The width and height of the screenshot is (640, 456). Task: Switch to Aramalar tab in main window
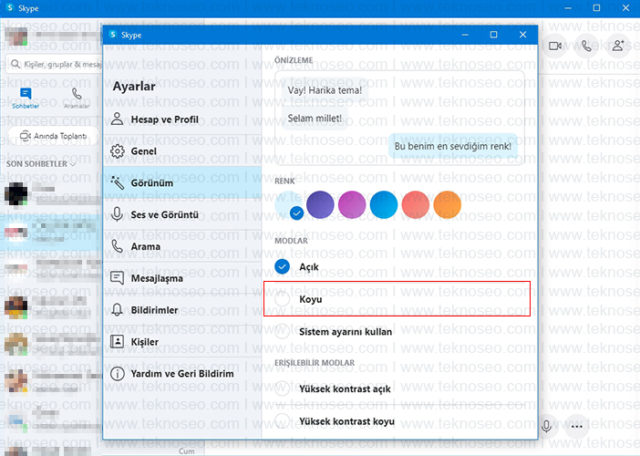[x=76, y=98]
